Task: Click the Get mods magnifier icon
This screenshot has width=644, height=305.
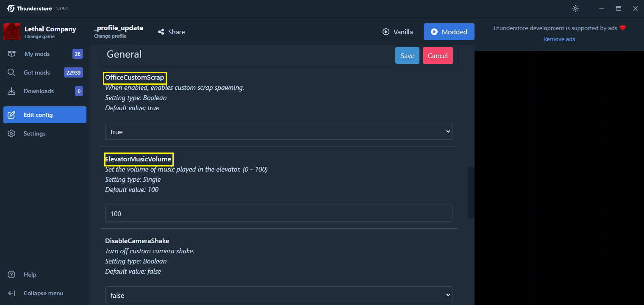Action: click(x=11, y=72)
